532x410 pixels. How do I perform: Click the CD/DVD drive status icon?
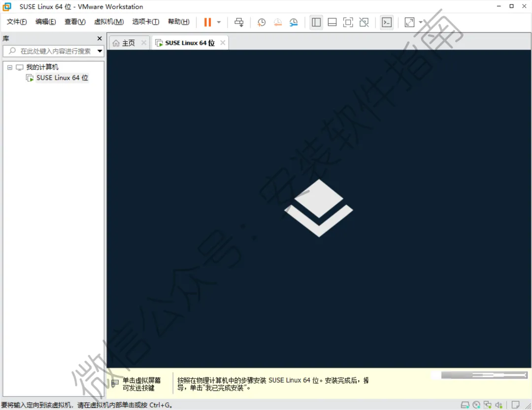pyautogui.click(x=476, y=405)
